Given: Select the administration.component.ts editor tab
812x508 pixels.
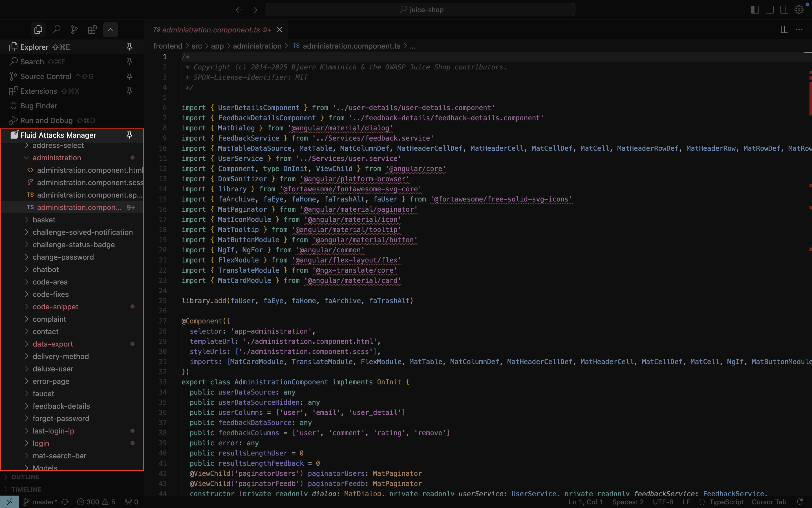Looking at the screenshot, I should [x=216, y=30].
